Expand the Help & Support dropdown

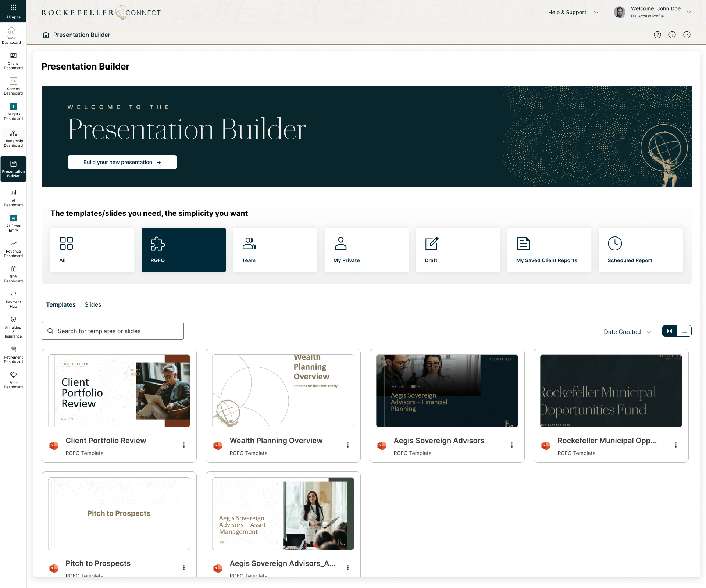point(573,12)
